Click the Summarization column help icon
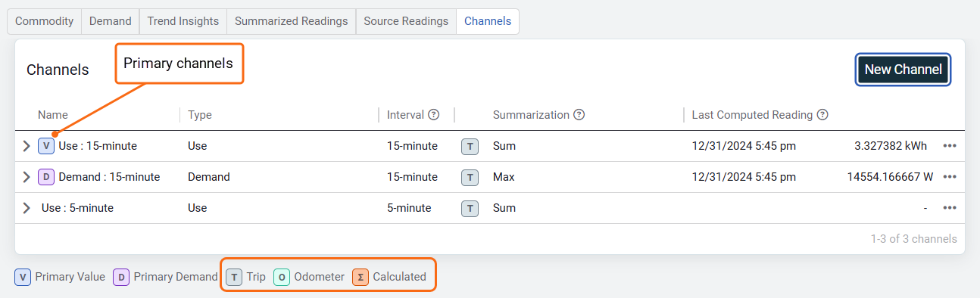The height and width of the screenshot is (298, 980). (579, 115)
